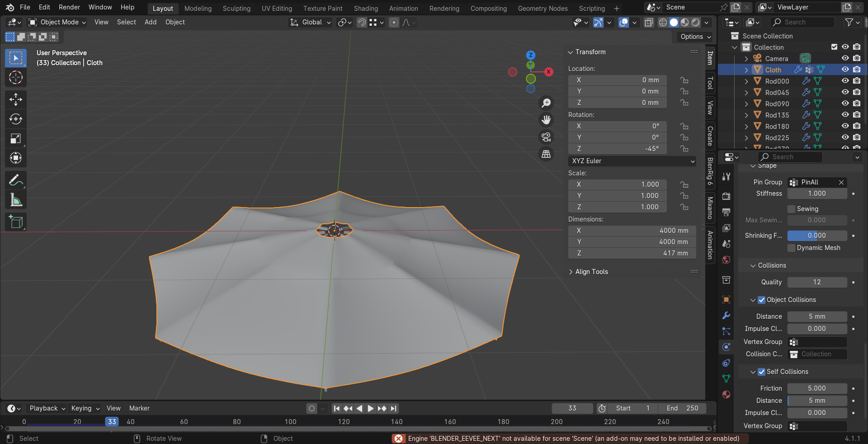The height and width of the screenshot is (444, 868).
Task: Hide the Rod045 object in viewport
Action: [x=845, y=92]
